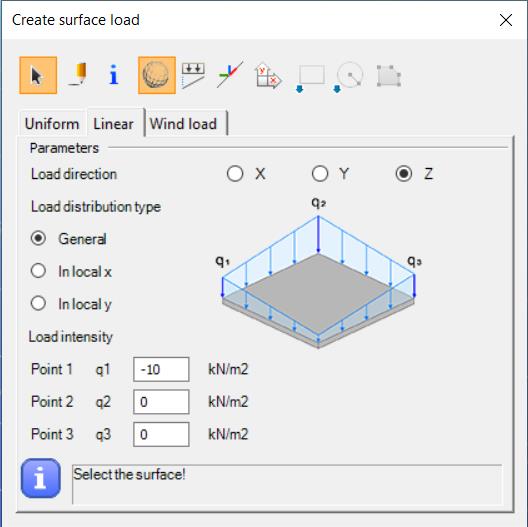Switch to the Wind load tab

[184, 124]
